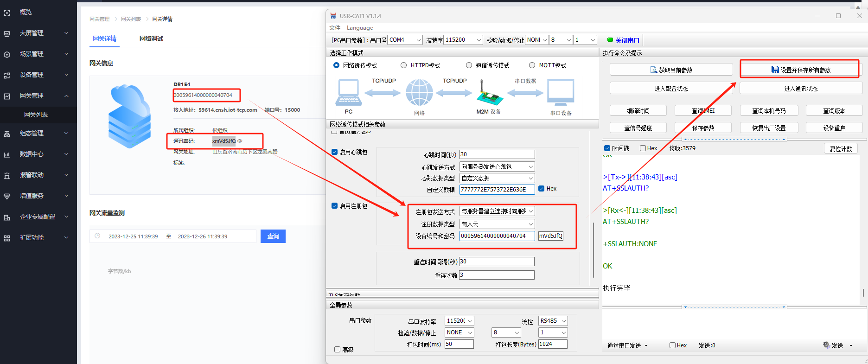Click the 大屏管理 sidebar icon
Screen dimensions: 868x364
point(7,33)
